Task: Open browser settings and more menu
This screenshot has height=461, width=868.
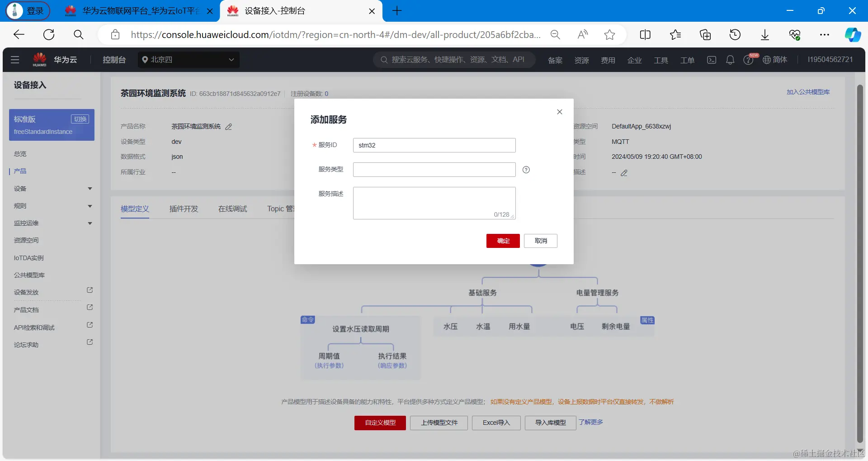Action: [x=825, y=35]
